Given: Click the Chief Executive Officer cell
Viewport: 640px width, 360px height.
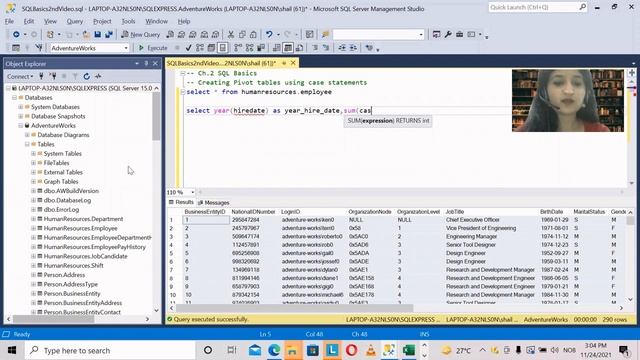Looking at the screenshot, I should 473,220.
